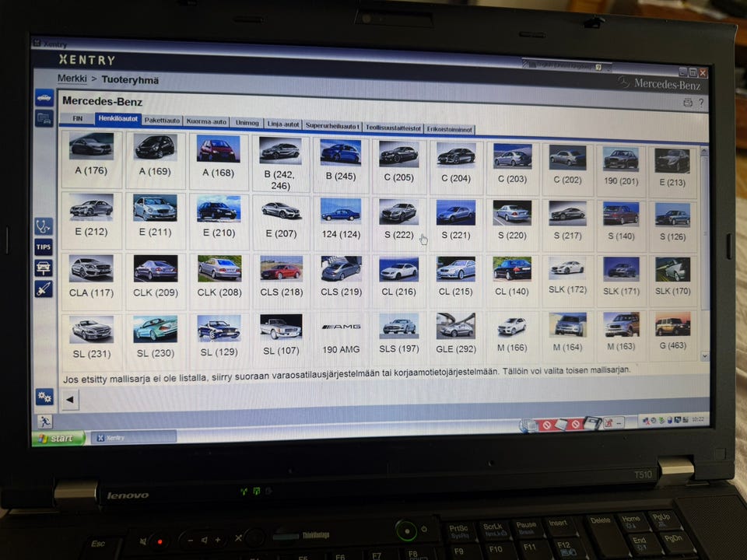Screen dimensions: 747x560
Task: Click the exit running-man icon
Action: pos(45,422)
